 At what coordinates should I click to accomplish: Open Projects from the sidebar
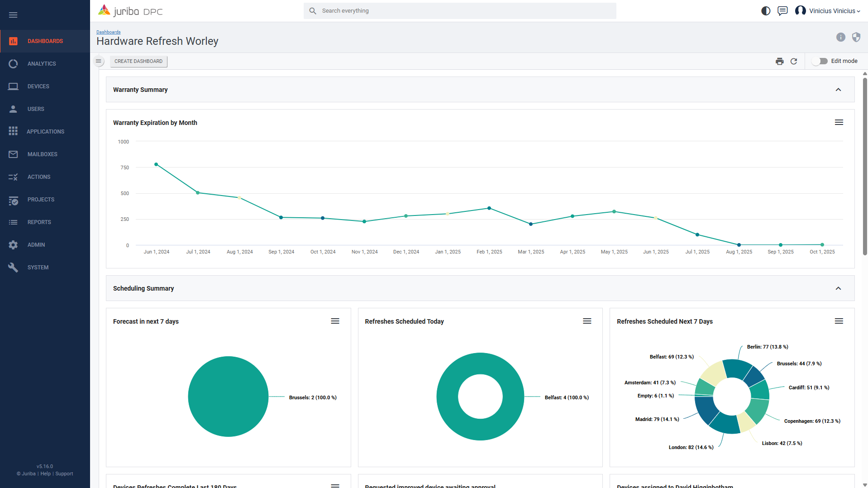click(x=41, y=200)
